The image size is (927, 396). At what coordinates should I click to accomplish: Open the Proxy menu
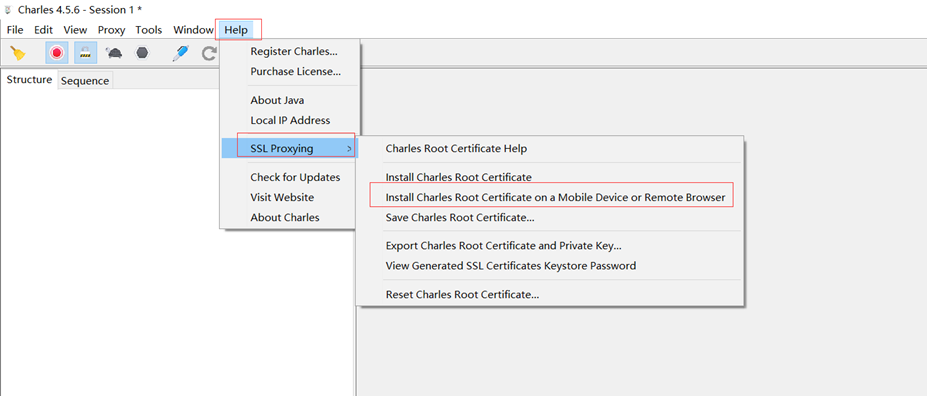point(111,30)
